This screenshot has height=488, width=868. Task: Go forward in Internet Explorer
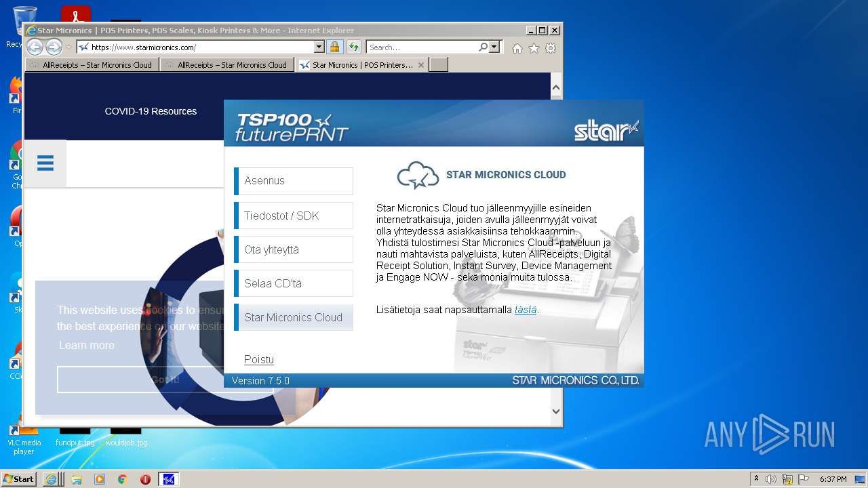tap(54, 47)
